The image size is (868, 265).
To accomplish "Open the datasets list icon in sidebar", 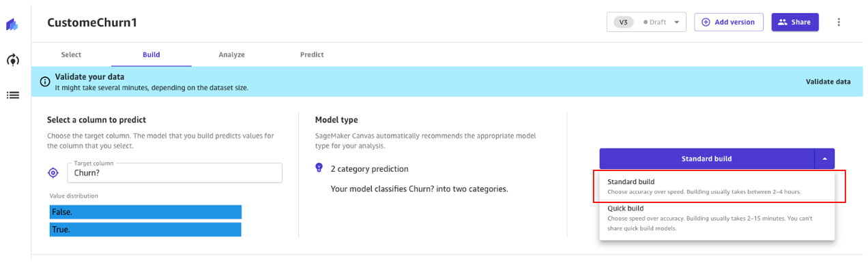I will pyautogui.click(x=12, y=95).
